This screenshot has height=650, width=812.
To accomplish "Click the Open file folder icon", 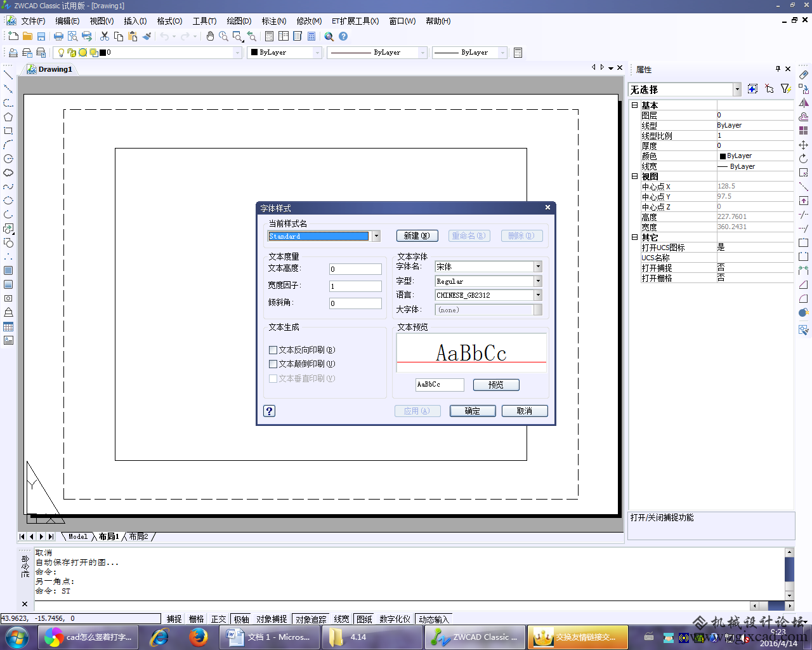I will tap(27, 36).
